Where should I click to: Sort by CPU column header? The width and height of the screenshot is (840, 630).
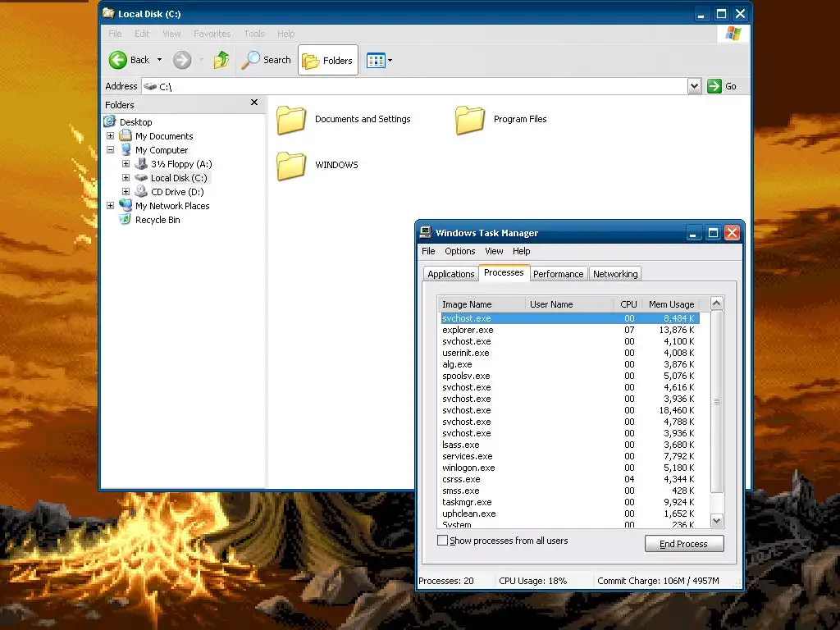coord(628,304)
